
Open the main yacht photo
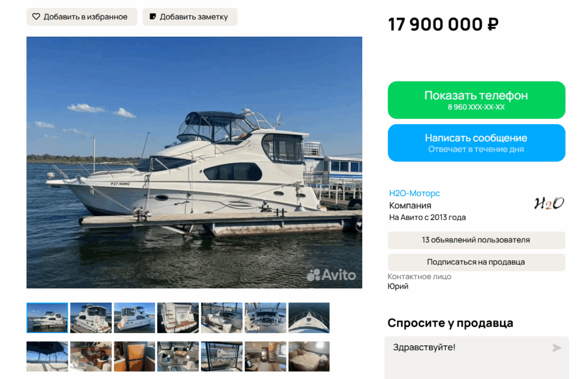194,163
